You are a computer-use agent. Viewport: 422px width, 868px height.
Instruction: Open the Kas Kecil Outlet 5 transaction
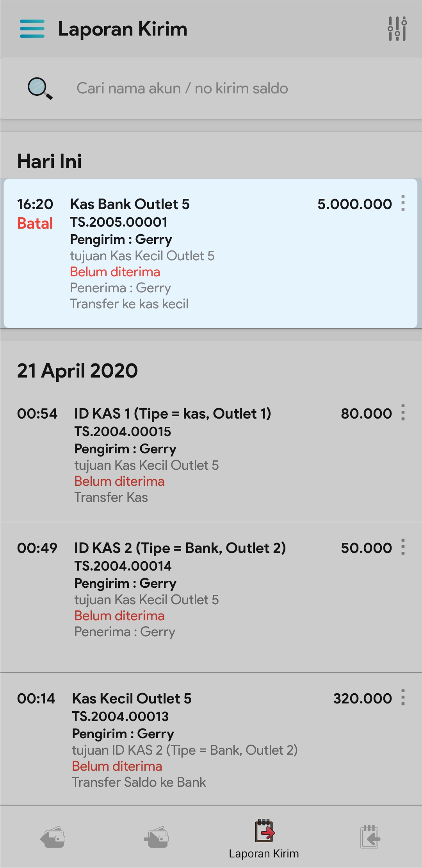tap(132, 699)
